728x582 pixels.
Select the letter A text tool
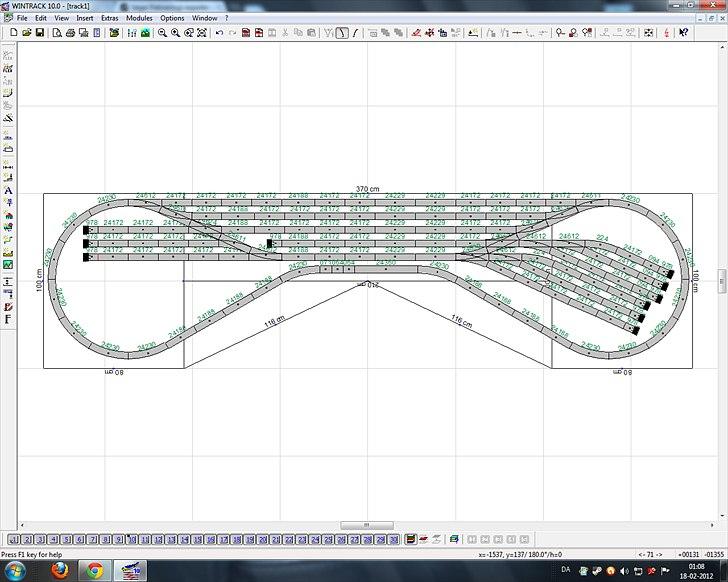coord(8,189)
